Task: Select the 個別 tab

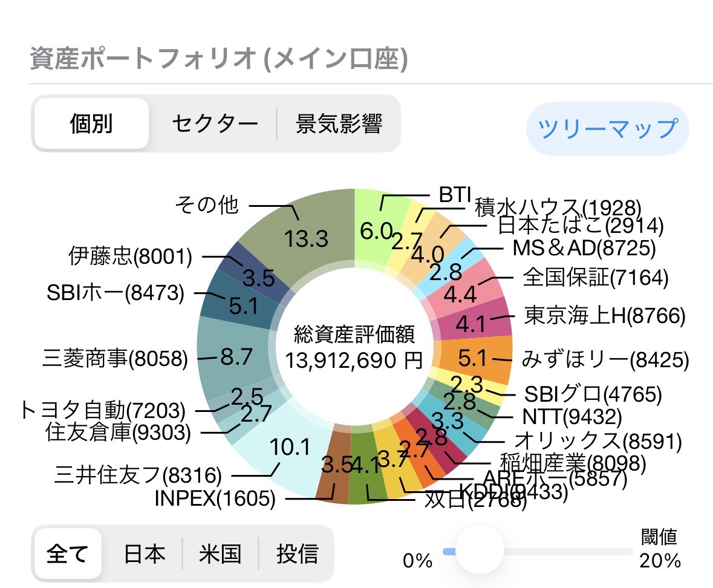Action: tap(91, 124)
